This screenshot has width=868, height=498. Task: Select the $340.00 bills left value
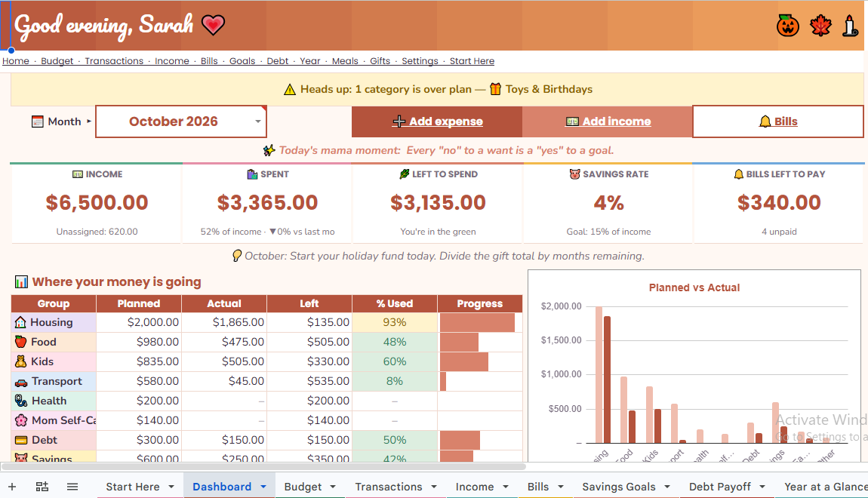coord(779,202)
